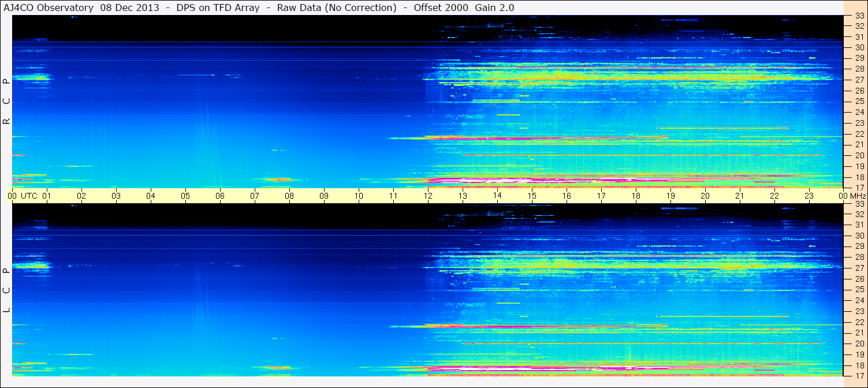Select the LCP label of lower spectrogram

coord(6,290)
